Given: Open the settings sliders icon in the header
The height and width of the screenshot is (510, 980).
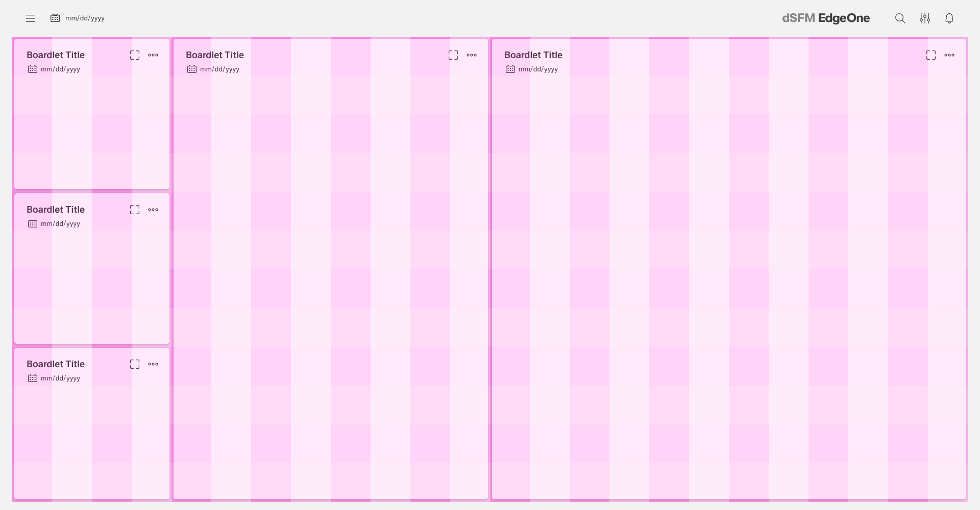Looking at the screenshot, I should 924,18.
